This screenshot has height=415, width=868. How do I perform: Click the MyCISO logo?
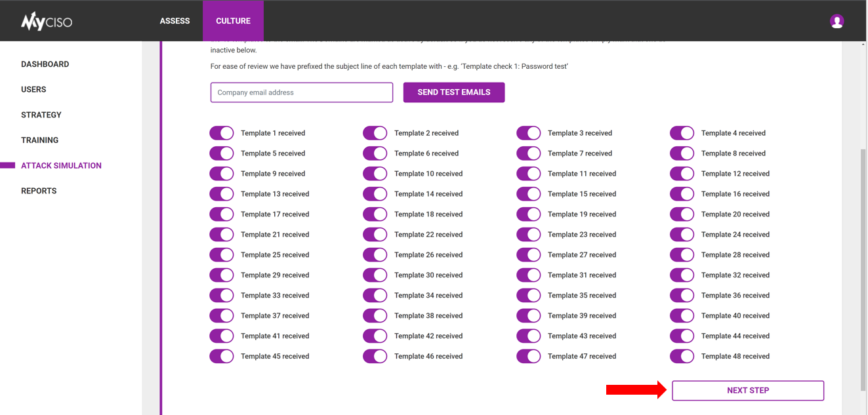click(47, 22)
